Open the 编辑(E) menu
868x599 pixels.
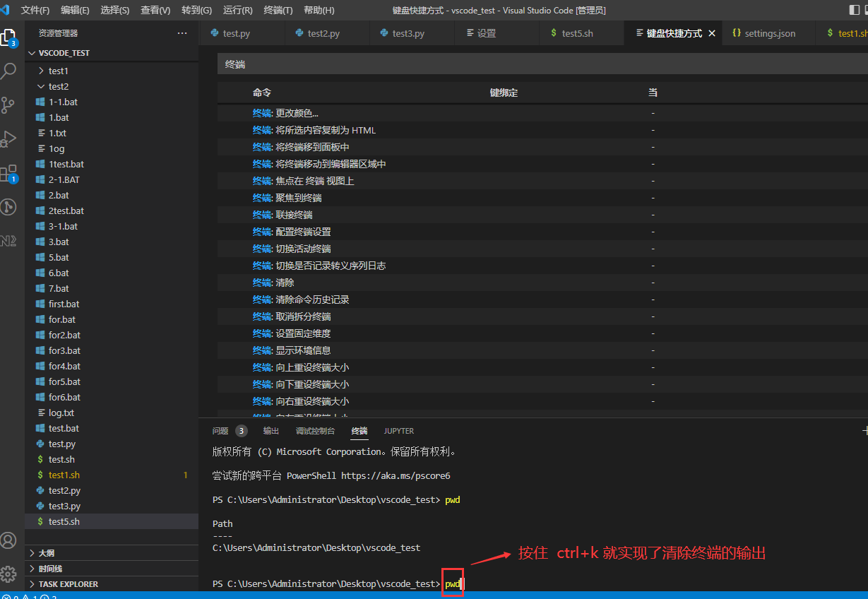click(75, 11)
